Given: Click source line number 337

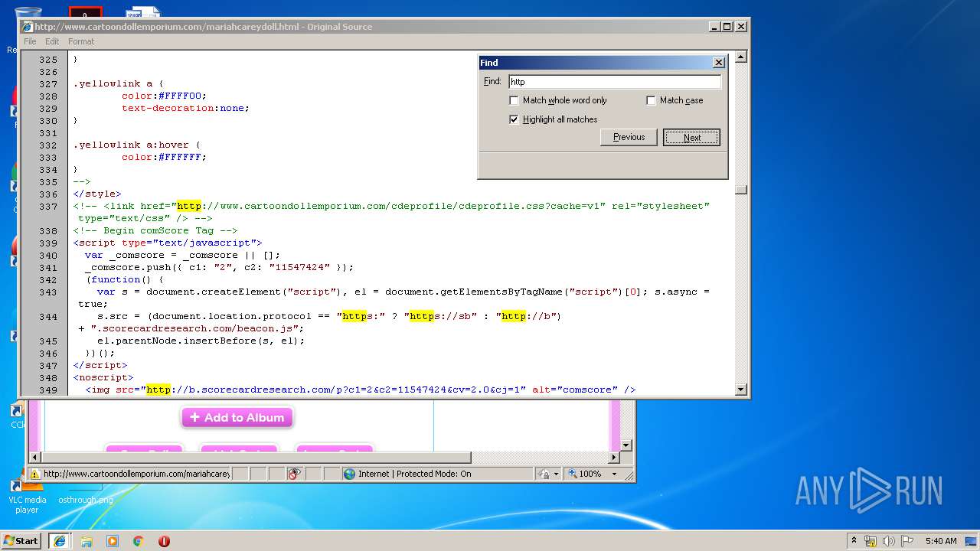Looking at the screenshot, I should pos(48,207).
